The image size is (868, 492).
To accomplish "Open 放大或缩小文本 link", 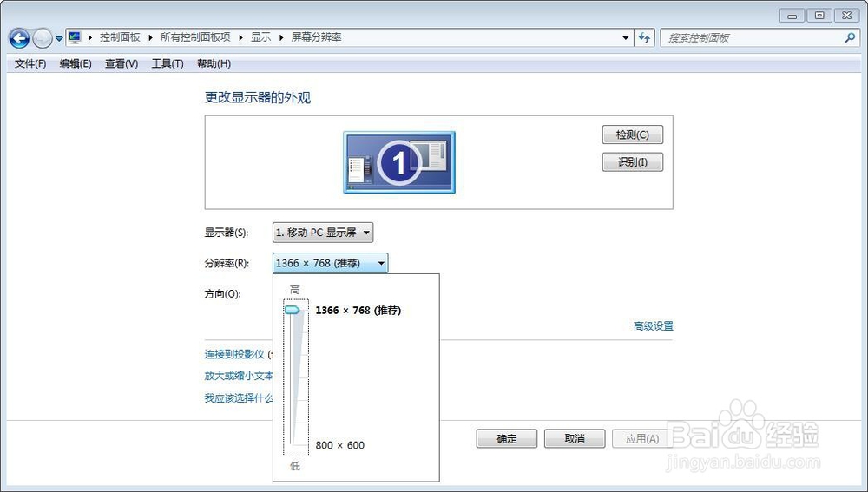I will click(x=239, y=376).
